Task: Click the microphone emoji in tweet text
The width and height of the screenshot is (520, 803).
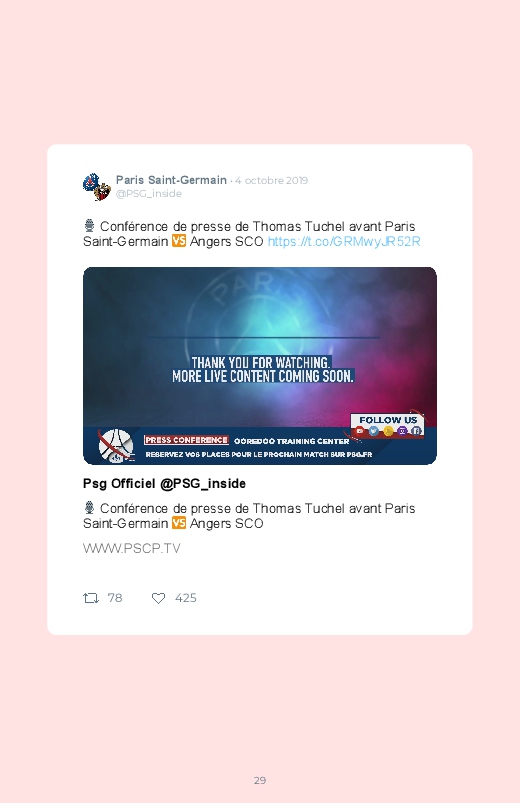Action: (89, 226)
